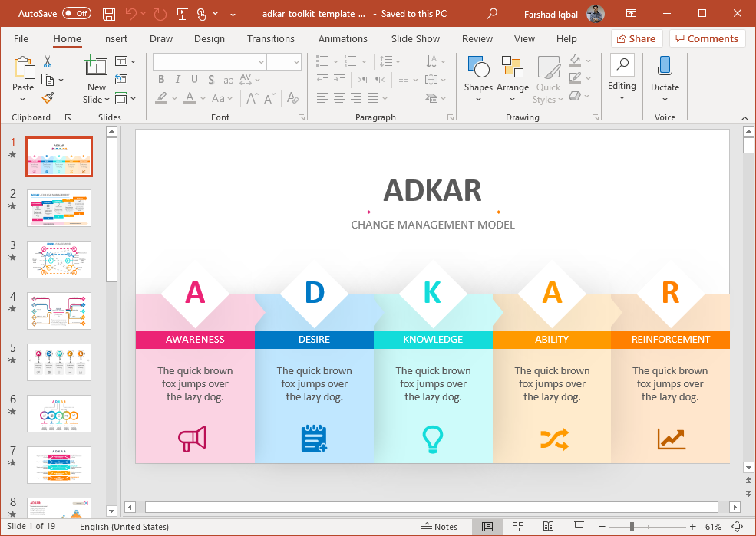Click the zoom slider handle

click(632, 527)
